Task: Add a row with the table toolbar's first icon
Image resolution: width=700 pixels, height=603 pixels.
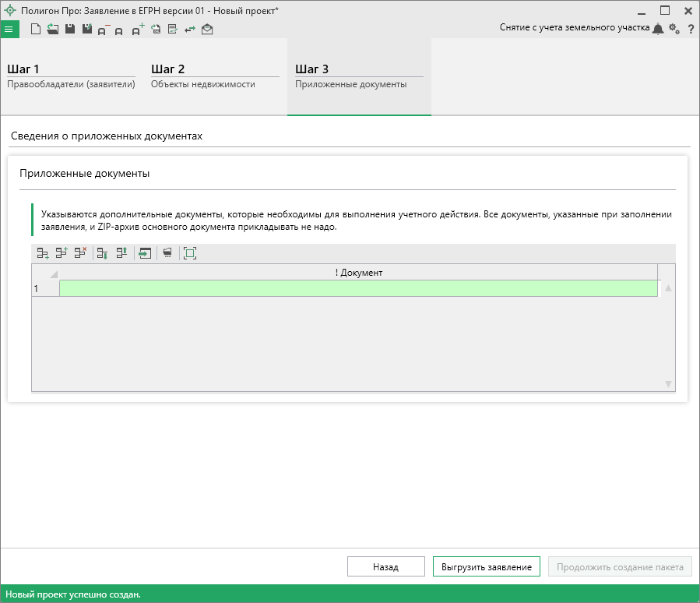Action: pyautogui.click(x=43, y=253)
